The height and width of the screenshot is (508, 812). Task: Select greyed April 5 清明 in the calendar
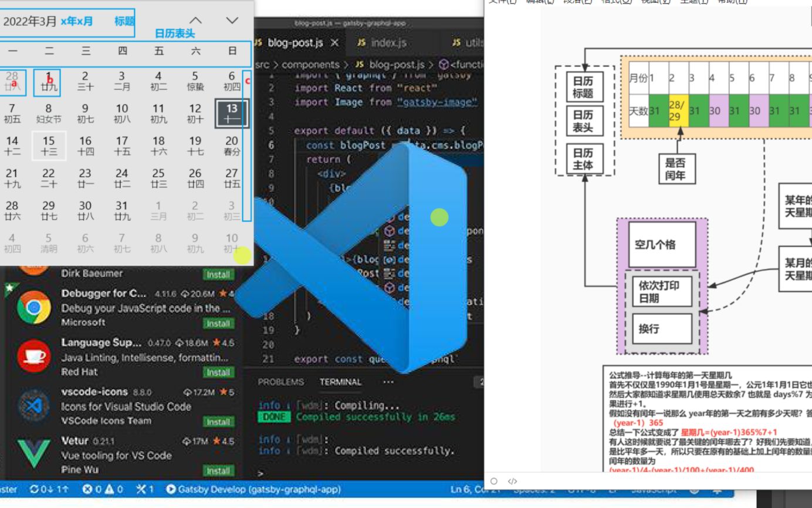pyautogui.click(x=49, y=243)
